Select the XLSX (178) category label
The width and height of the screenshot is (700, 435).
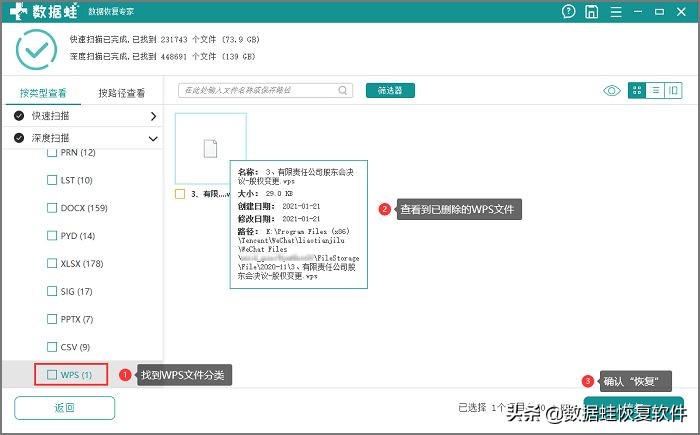tap(82, 264)
